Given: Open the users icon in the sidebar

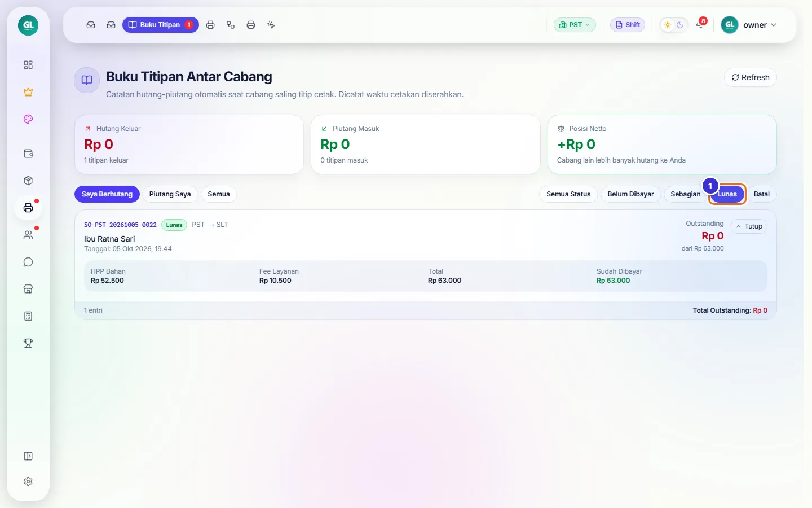Looking at the screenshot, I should (x=28, y=235).
